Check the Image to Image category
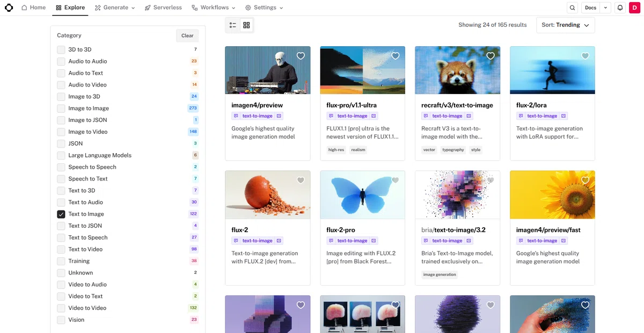The height and width of the screenshot is (333, 644). pyautogui.click(x=61, y=108)
